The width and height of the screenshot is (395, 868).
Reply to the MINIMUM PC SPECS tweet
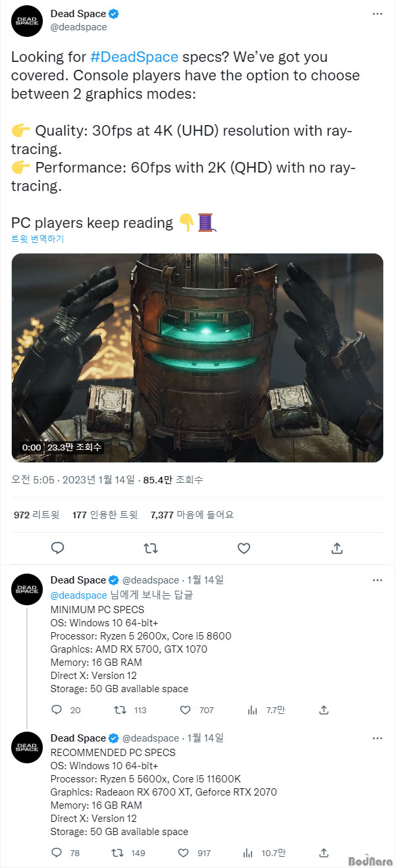(x=57, y=710)
